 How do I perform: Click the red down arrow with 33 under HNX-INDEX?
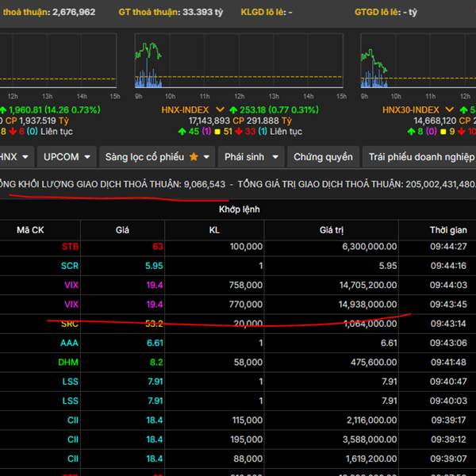point(238,132)
